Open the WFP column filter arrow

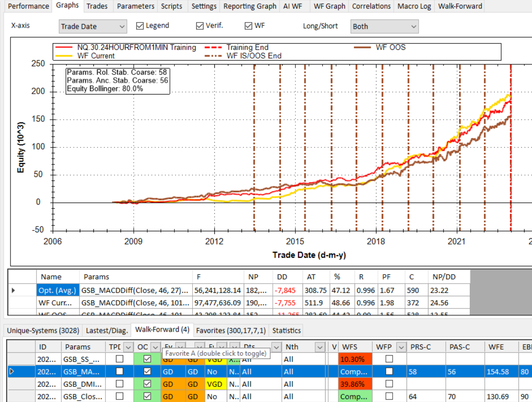[x=402, y=347]
